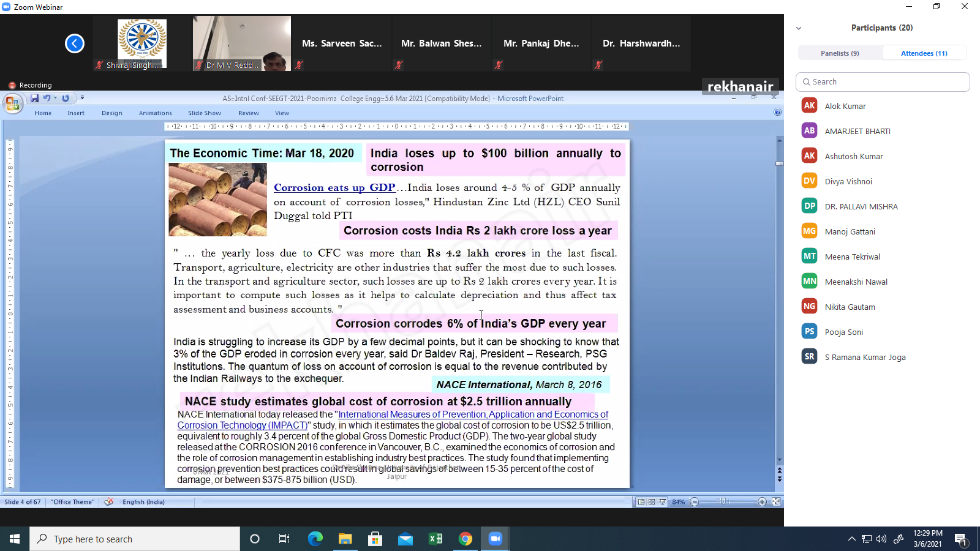Adjust the zoom slider handle
This screenshot has height=551, width=980.
point(724,502)
